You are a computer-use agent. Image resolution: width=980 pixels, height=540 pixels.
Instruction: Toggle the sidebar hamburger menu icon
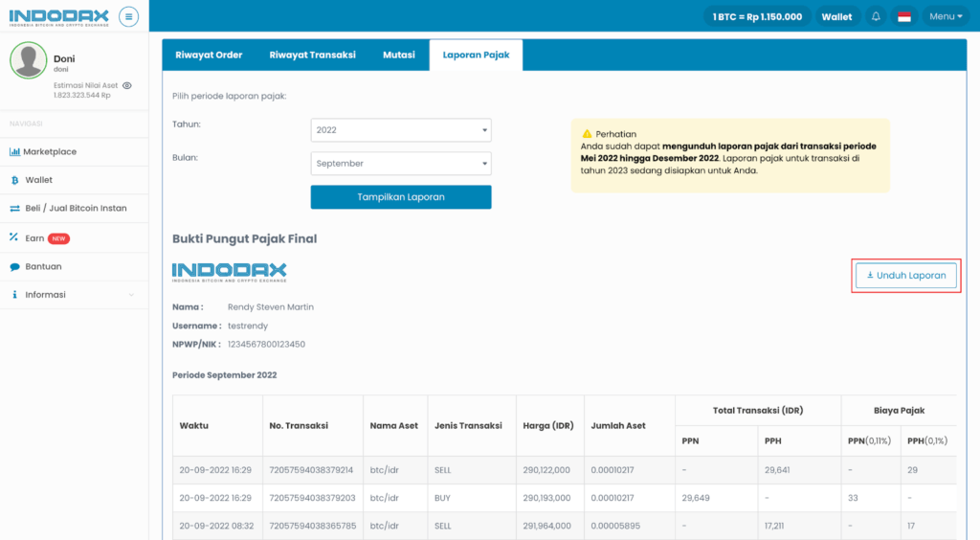point(129,17)
